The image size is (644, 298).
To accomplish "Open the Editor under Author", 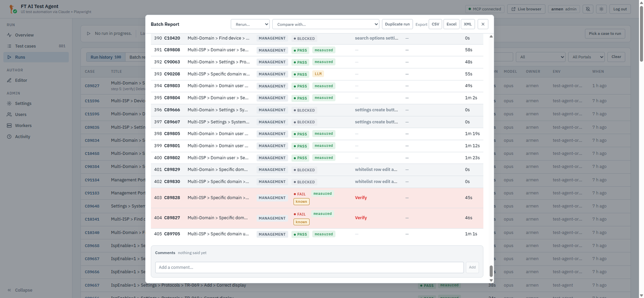I will [36, 80].
